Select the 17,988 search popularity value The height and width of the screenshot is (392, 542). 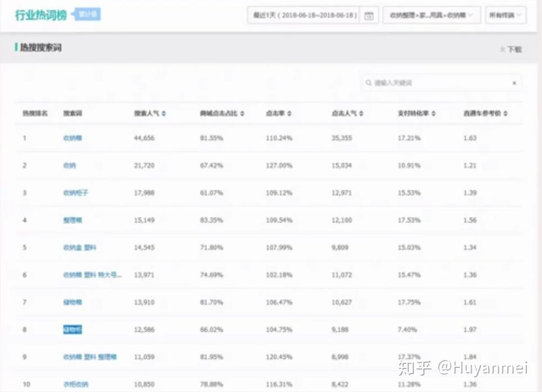tap(144, 193)
